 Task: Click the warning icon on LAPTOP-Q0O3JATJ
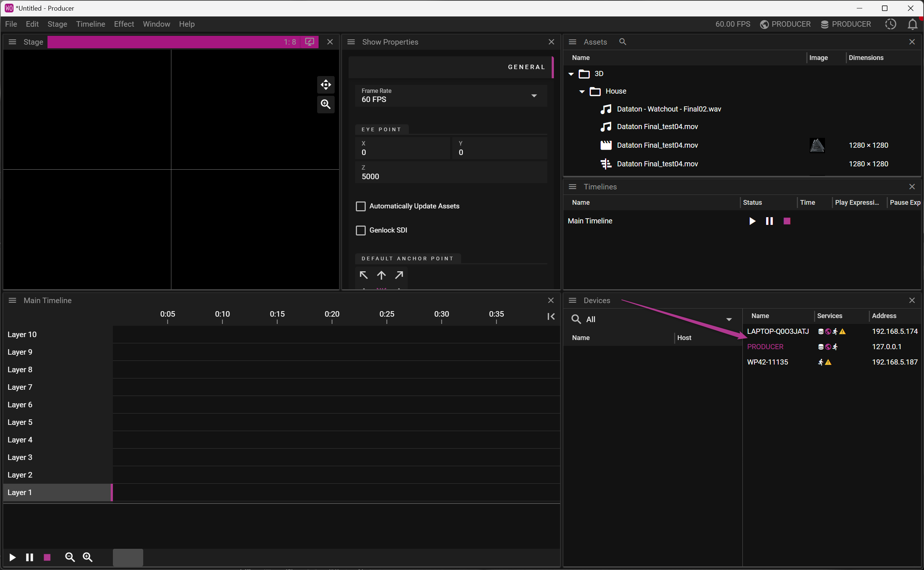click(843, 331)
